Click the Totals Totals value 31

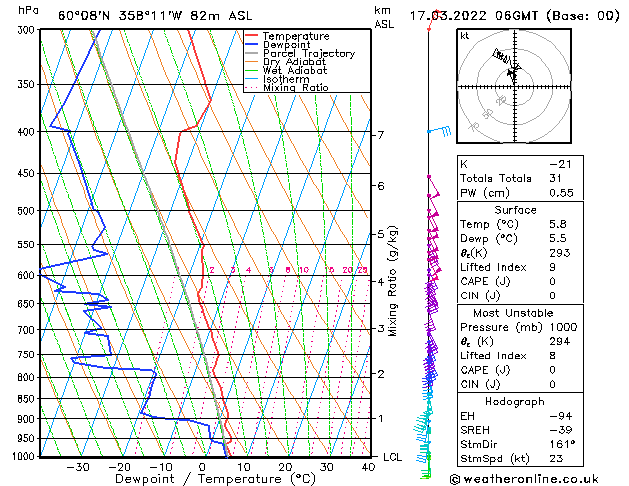[556, 178]
